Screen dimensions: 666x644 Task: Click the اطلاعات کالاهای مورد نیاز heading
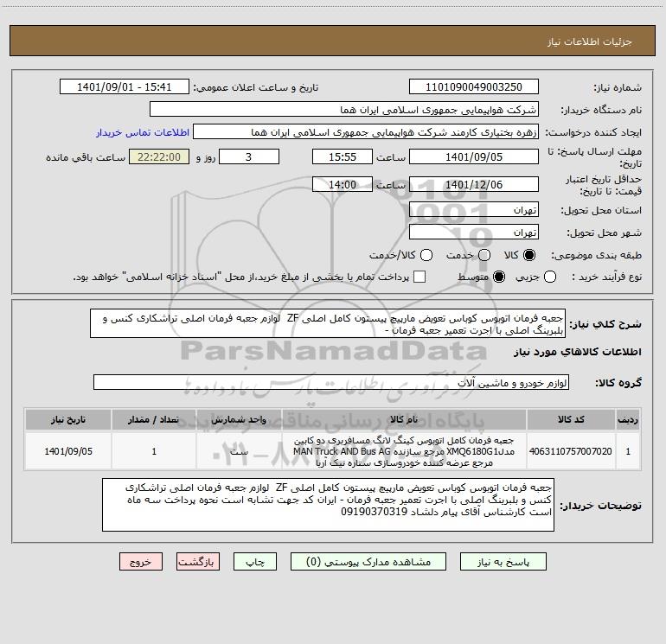coord(578,352)
